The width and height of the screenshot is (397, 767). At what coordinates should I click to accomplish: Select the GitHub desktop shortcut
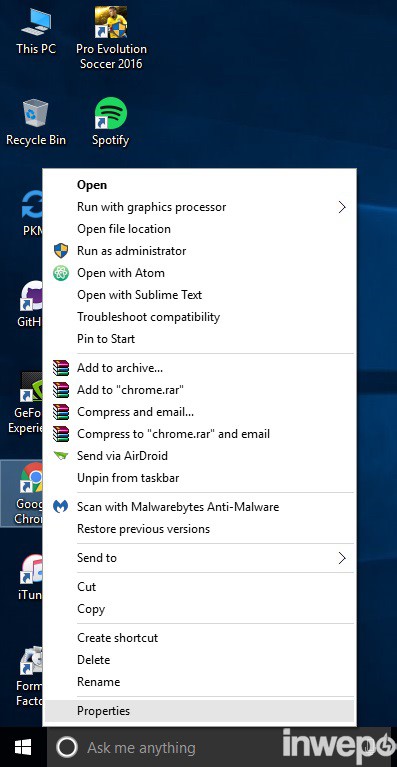[30, 304]
